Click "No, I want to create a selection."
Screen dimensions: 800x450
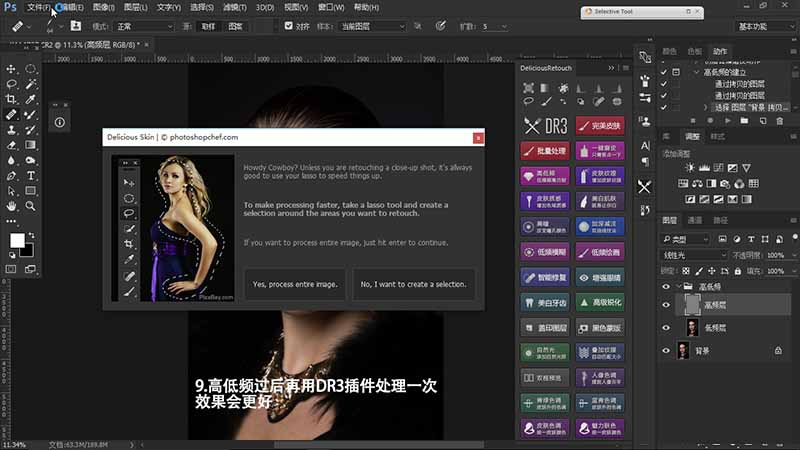(x=414, y=284)
